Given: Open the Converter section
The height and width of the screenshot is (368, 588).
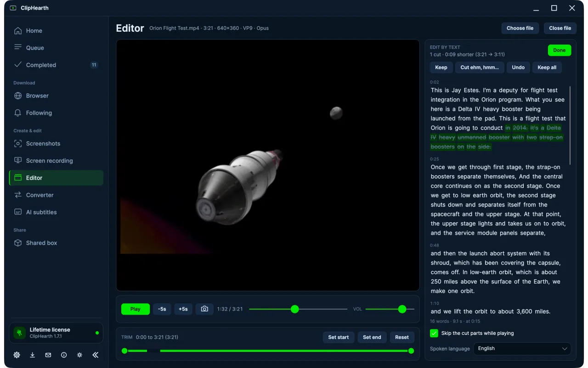Looking at the screenshot, I should tap(56, 195).
